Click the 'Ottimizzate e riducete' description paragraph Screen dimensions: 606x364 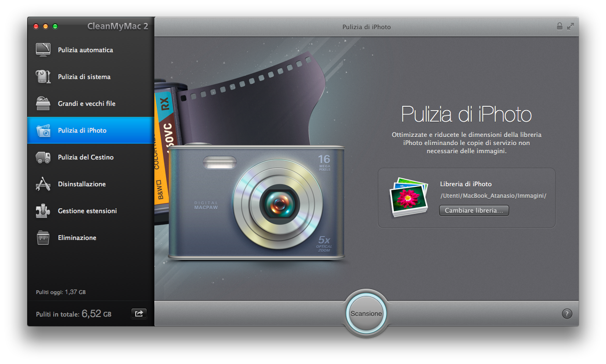click(x=466, y=143)
